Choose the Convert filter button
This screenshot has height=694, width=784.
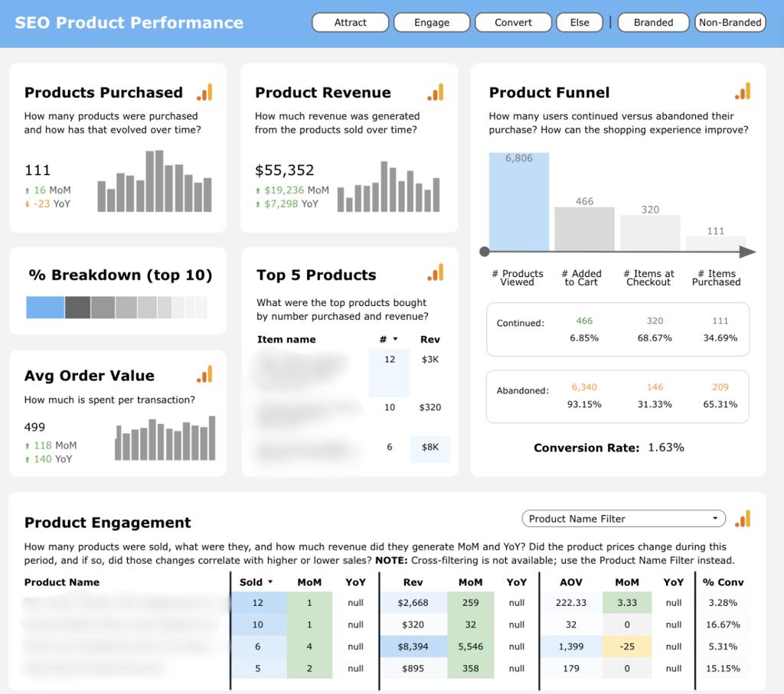(513, 22)
